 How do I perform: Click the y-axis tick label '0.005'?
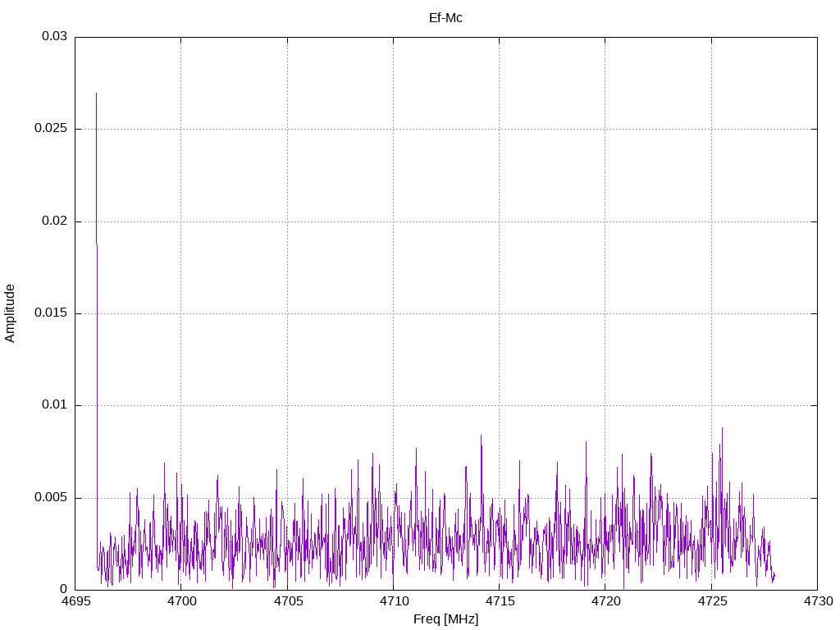coord(51,497)
